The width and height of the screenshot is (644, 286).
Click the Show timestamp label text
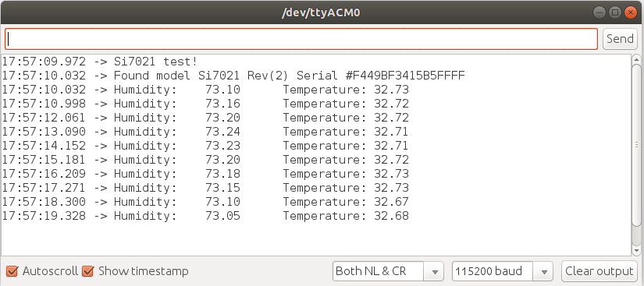(144, 271)
